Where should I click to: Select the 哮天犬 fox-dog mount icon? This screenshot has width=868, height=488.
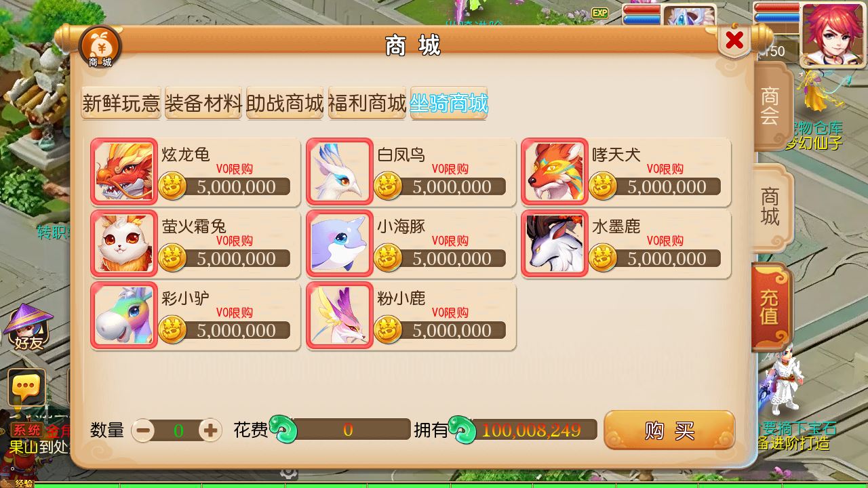point(555,171)
